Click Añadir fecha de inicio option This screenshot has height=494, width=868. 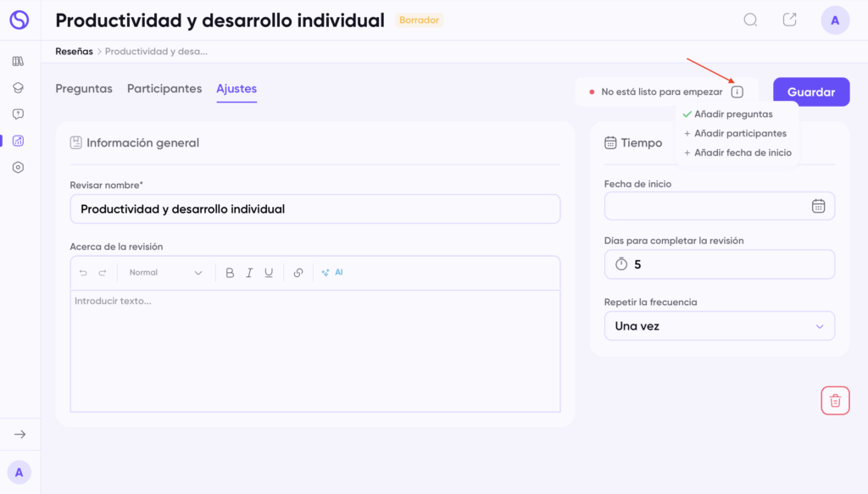[x=743, y=153]
